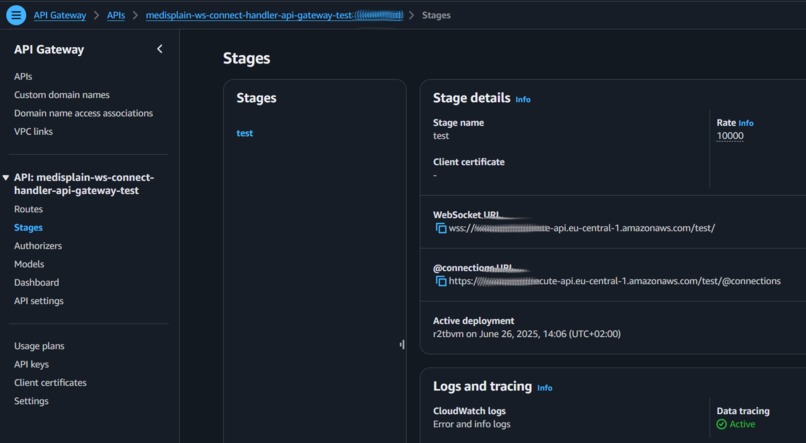Open API keys page
This screenshot has height=443, width=806.
[31, 364]
